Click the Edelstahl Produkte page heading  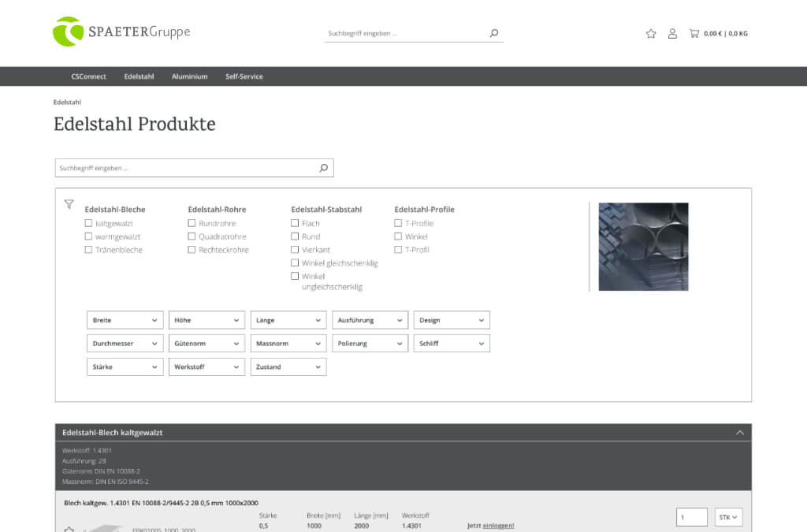(134, 124)
